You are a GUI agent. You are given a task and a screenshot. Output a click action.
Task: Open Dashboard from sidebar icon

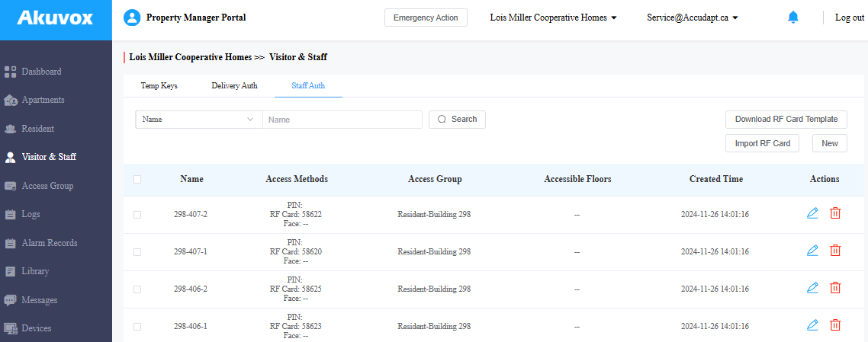(x=11, y=72)
